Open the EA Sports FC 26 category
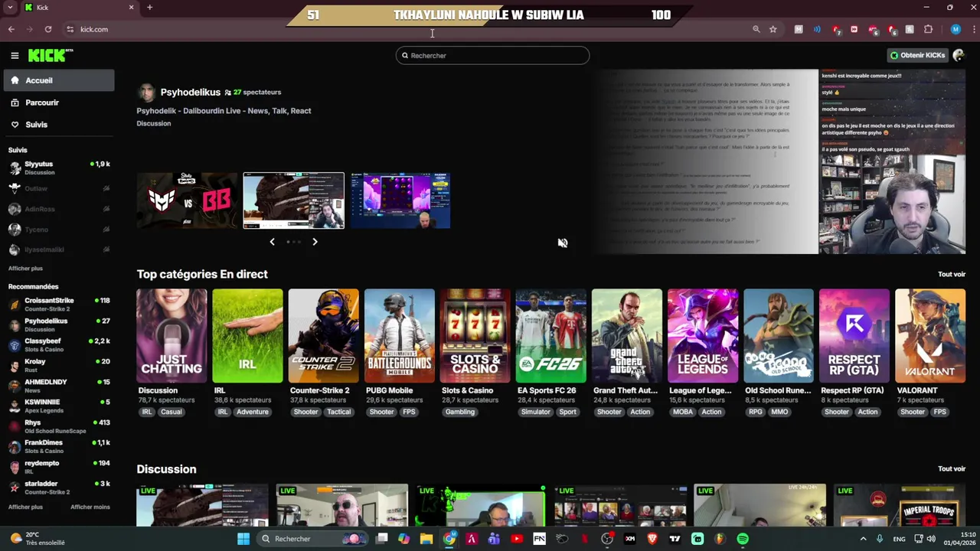 click(x=550, y=335)
